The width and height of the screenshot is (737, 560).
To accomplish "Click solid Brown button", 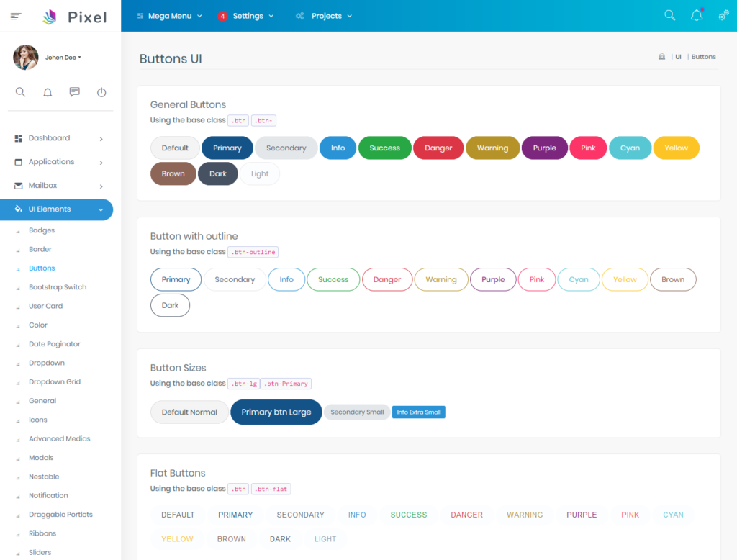I will pyautogui.click(x=173, y=174).
